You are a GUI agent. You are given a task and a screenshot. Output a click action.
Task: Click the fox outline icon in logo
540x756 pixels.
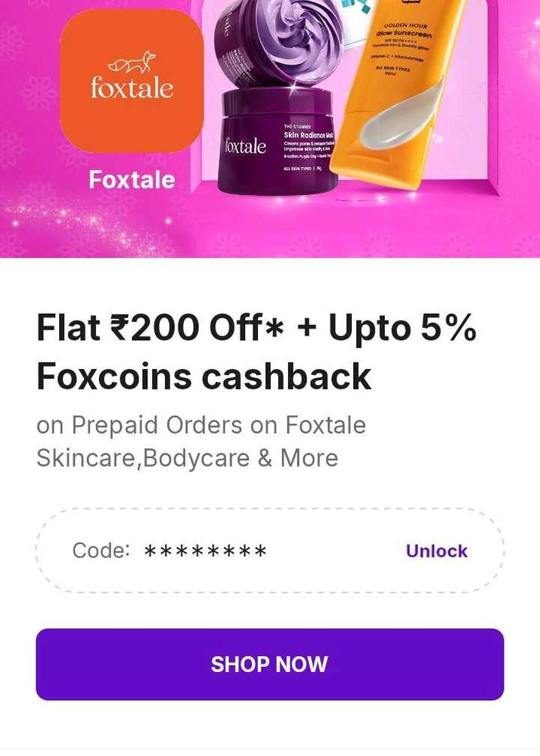coord(132,63)
